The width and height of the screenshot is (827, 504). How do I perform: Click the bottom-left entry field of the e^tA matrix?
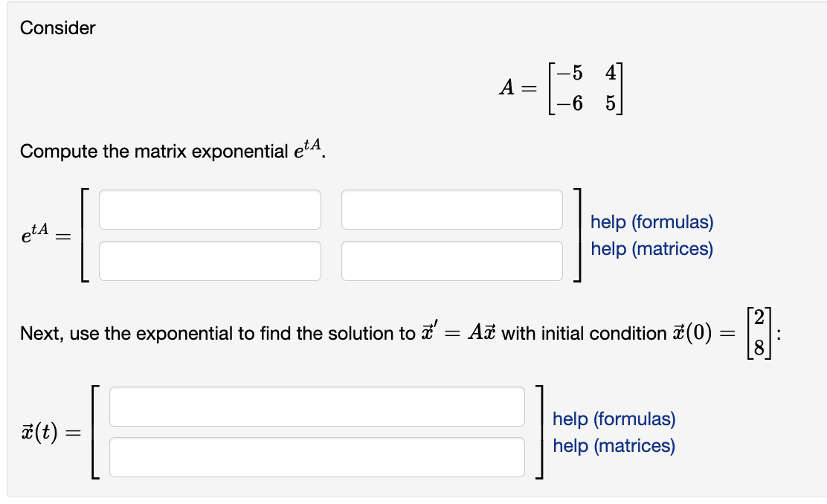tap(210, 260)
